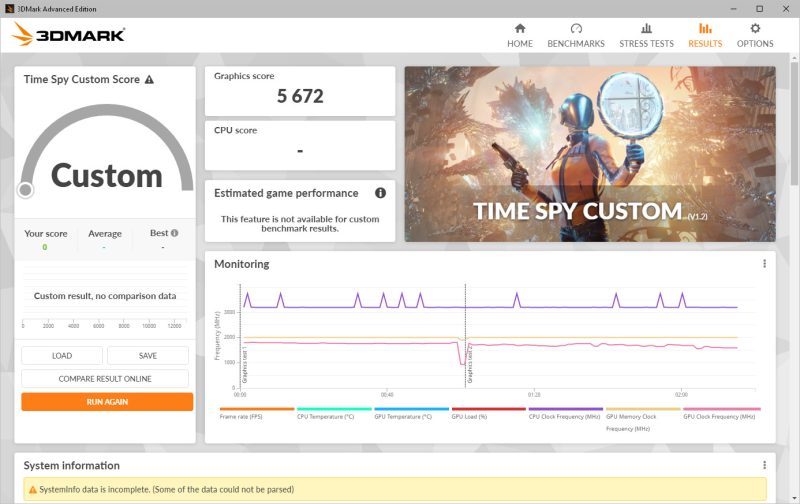The width and height of the screenshot is (800, 504).
Task: Toggle GPU Temperature legend item
Action: (x=411, y=414)
